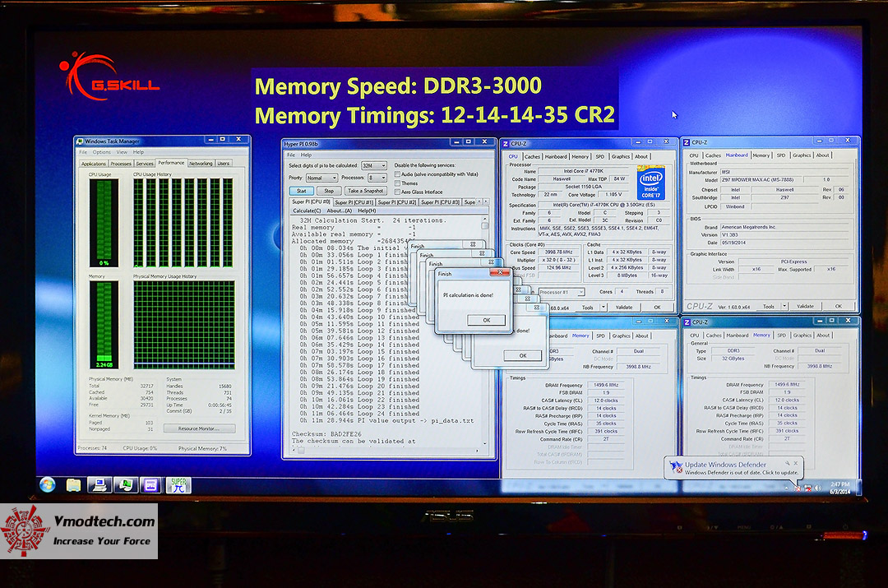Open Task Manager Help menu

(x=139, y=152)
